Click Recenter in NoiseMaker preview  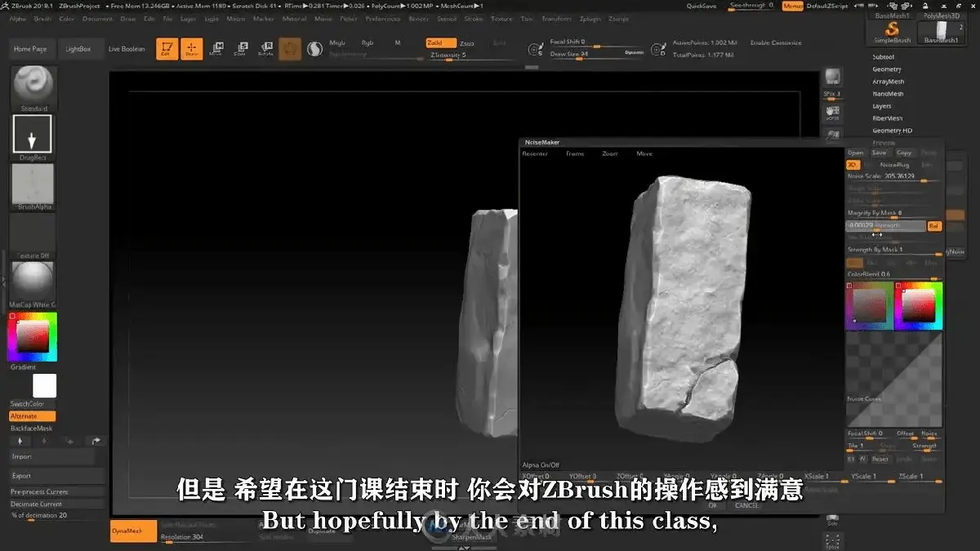click(535, 153)
